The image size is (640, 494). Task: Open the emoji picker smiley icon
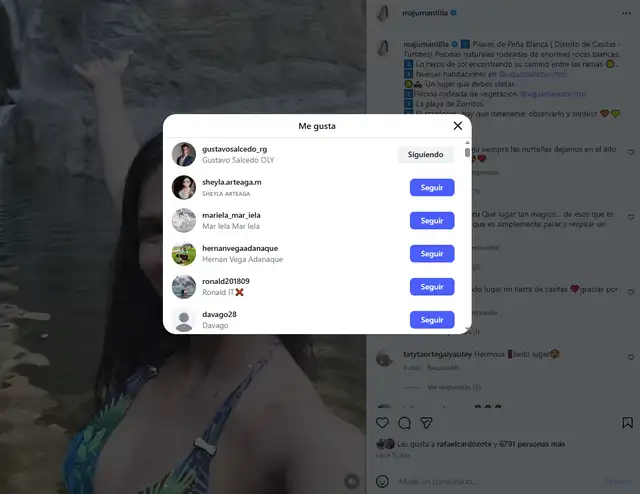coord(382,481)
